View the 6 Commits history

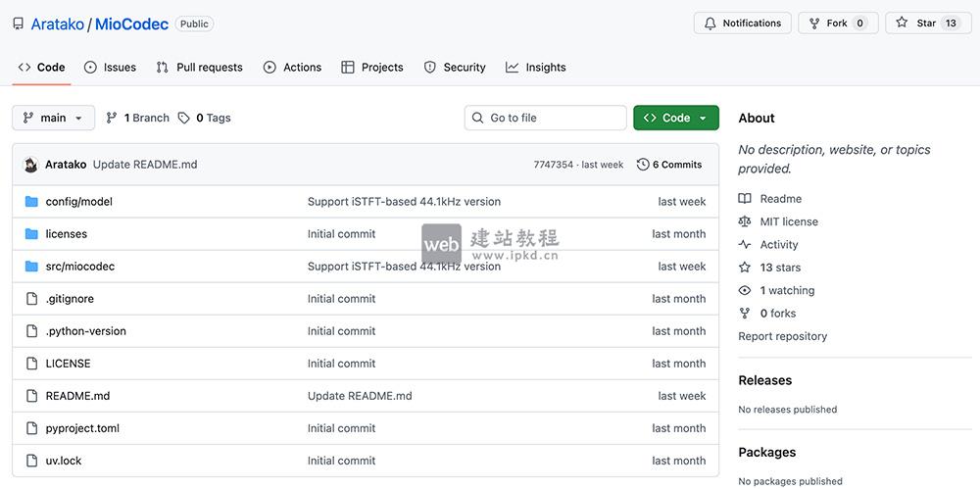click(x=669, y=165)
